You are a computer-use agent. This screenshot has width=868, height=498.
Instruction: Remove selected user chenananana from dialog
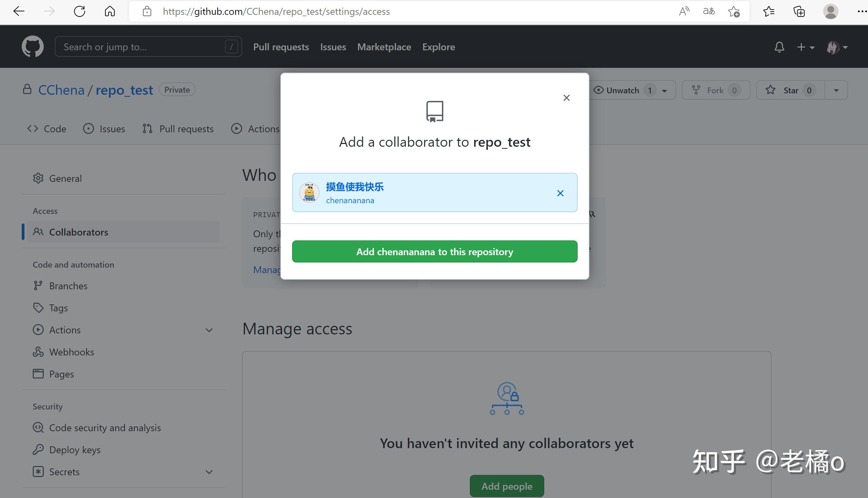point(560,193)
